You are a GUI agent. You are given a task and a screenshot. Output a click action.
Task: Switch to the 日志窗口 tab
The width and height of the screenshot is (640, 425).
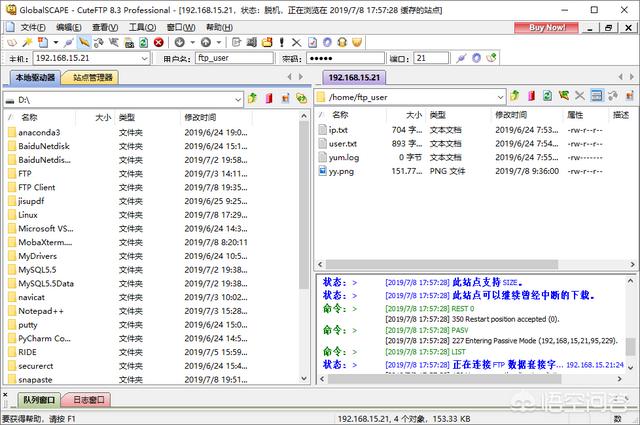pyautogui.click(x=89, y=400)
